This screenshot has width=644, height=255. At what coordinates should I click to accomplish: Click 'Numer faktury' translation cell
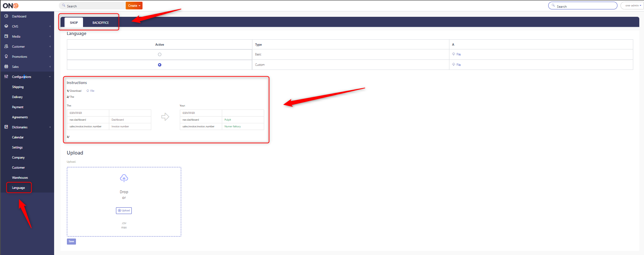(x=243, y=126)
